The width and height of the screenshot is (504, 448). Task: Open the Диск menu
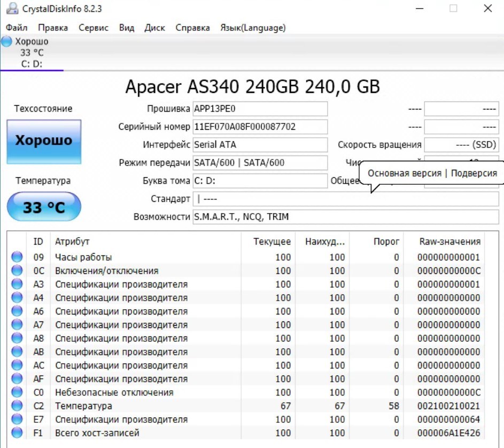pyautogui.click(x=154, y=28)
